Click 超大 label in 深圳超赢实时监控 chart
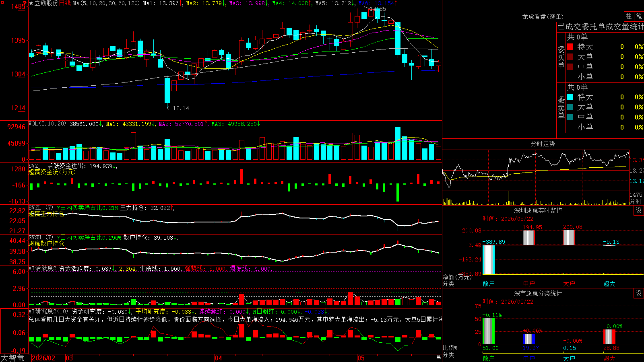644x362 pixels. click(609, 284)
